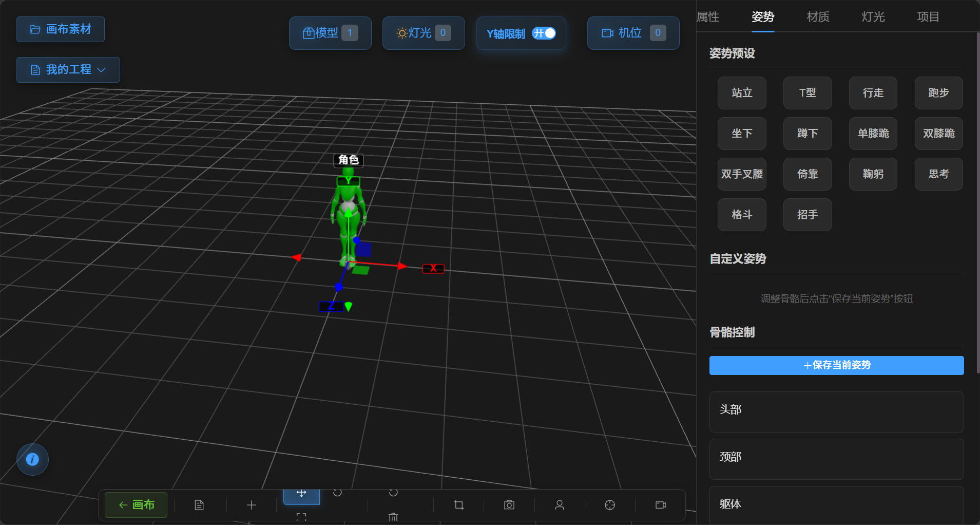Expand the 头部 bone control section

click(x=837, y=412)
